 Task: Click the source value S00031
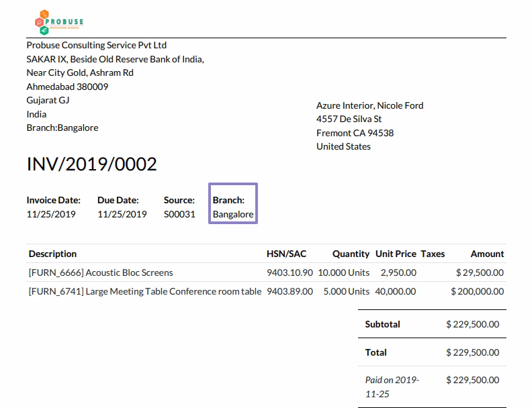click(179, 214)
